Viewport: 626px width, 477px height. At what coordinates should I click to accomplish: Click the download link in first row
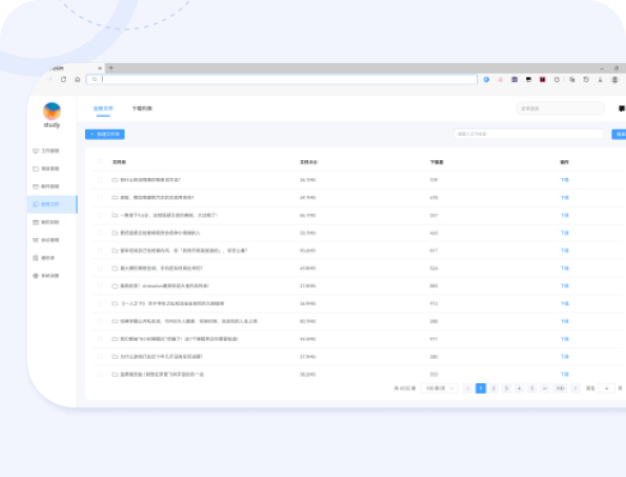click(564, 180)
